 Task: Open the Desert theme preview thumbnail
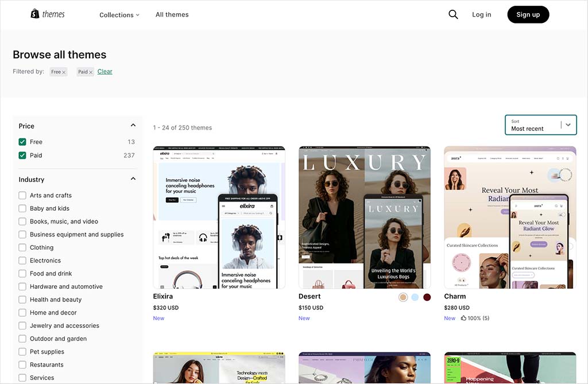[365, 218]
